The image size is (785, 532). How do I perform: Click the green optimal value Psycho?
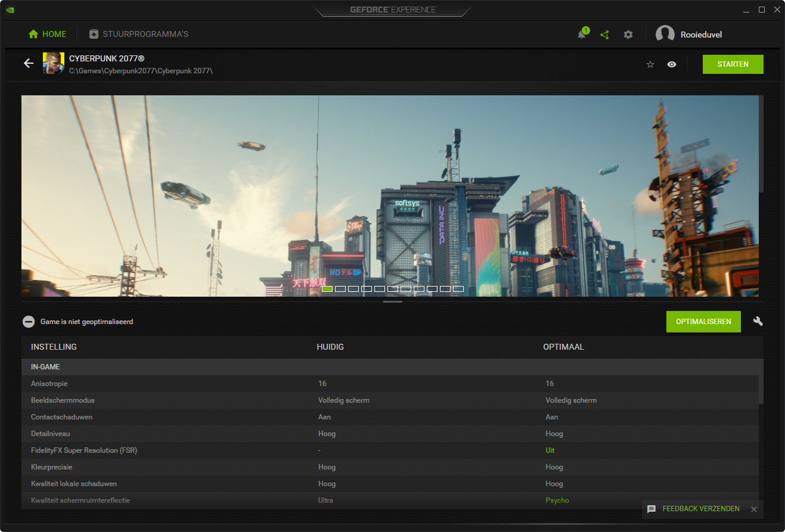coord(557,500)
